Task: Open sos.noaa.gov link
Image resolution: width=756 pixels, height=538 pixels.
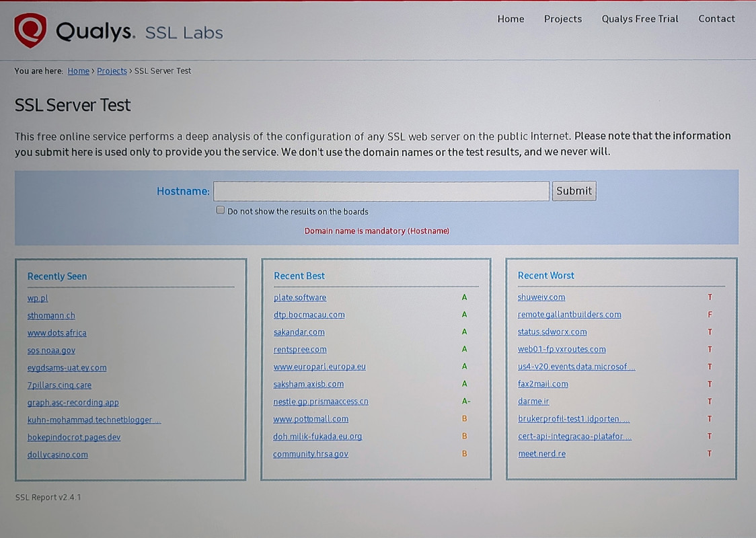Action: tap(51, 350)
